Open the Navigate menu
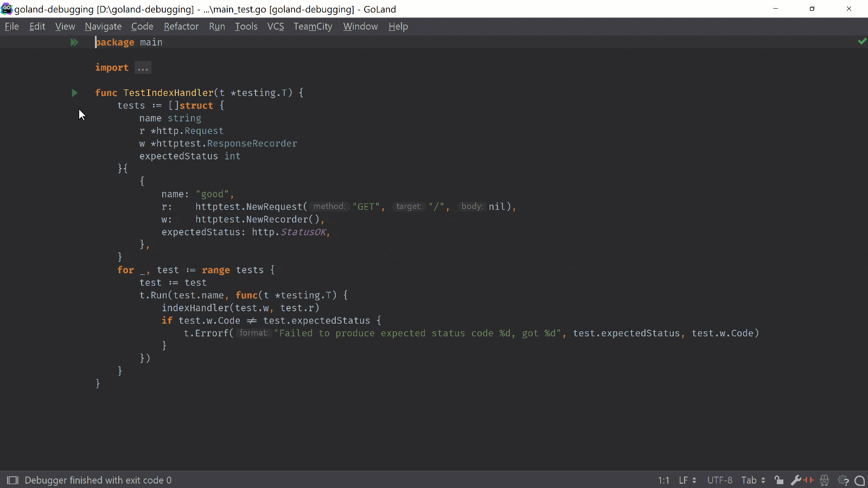 pyautogui.click(x=103, y=27)
